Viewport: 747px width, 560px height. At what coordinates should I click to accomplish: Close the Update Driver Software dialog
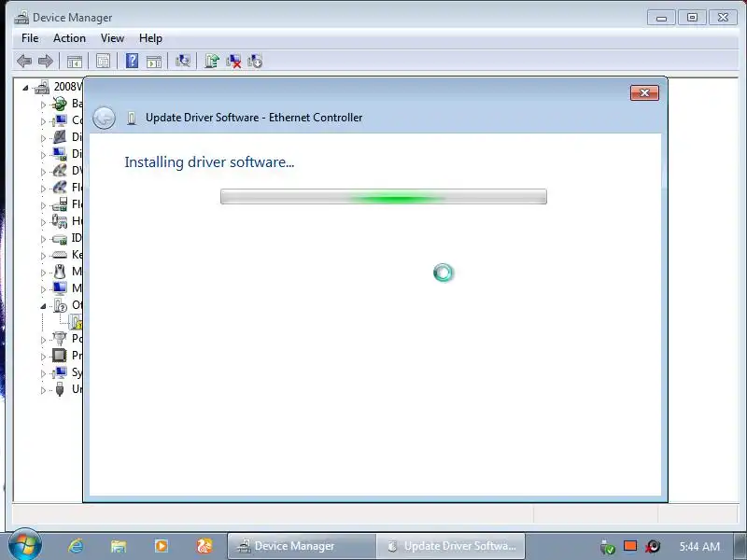[644, 92]
